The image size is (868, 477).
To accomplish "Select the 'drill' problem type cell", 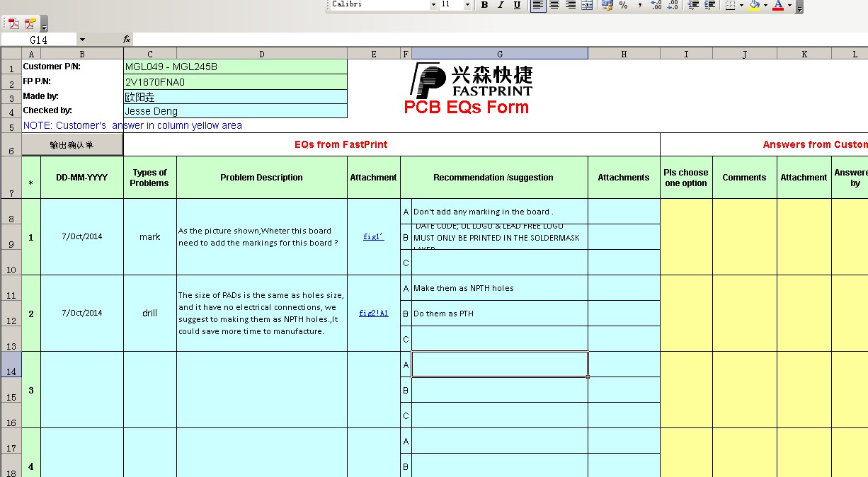I will click(150, 314).
